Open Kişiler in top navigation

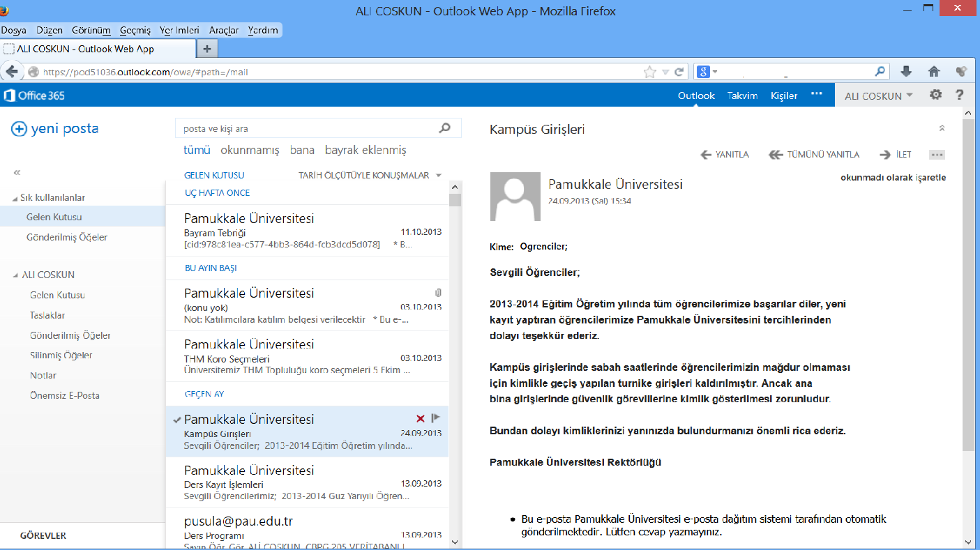784,96
